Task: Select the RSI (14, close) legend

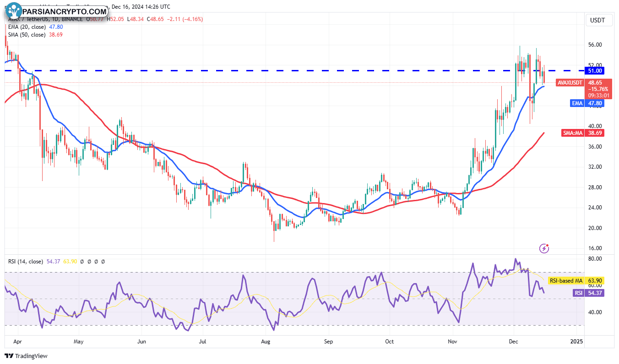Action: point(26,262)
